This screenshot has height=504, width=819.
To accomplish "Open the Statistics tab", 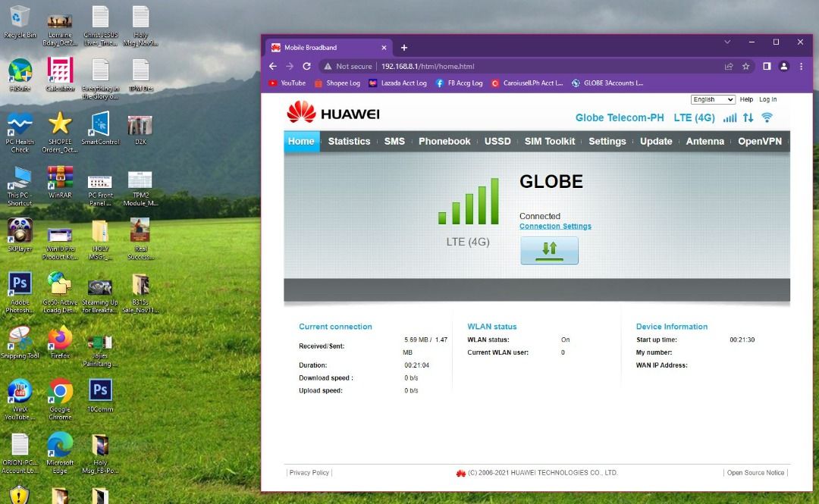I will 349,141.
